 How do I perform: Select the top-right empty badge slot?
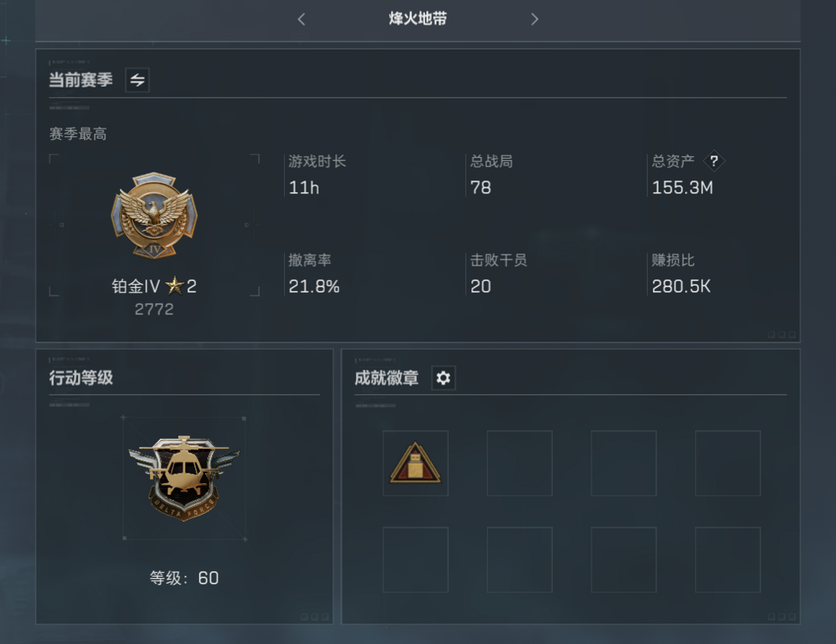click(728, 464)
